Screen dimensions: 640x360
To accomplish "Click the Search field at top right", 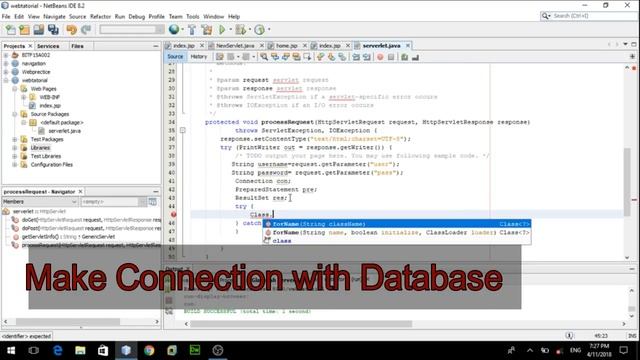I will click(x=588, y=16).
